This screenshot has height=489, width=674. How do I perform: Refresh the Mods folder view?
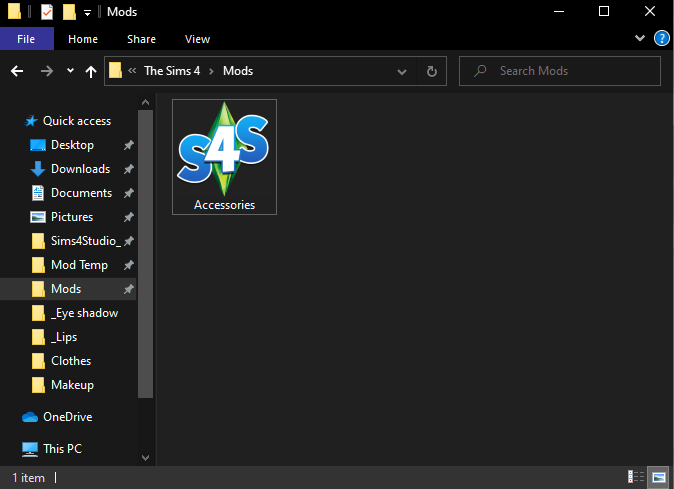[432, 71]
